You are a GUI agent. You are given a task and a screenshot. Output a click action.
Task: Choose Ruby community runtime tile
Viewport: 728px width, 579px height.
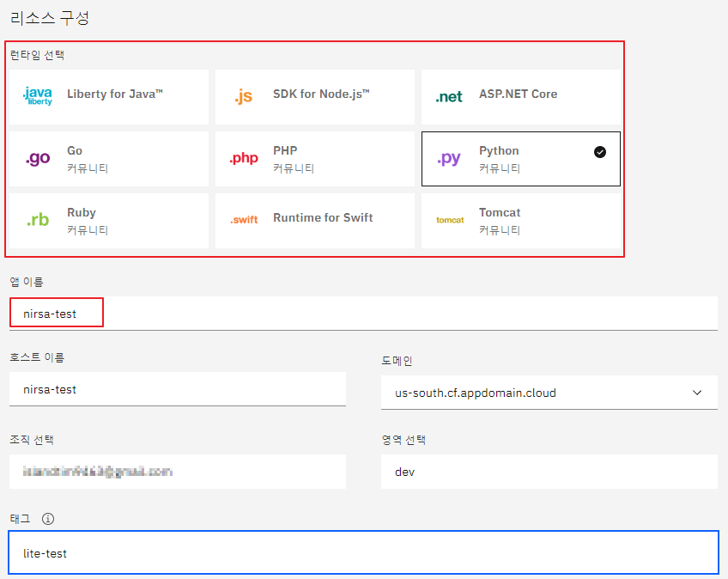[x=109, y=221]
